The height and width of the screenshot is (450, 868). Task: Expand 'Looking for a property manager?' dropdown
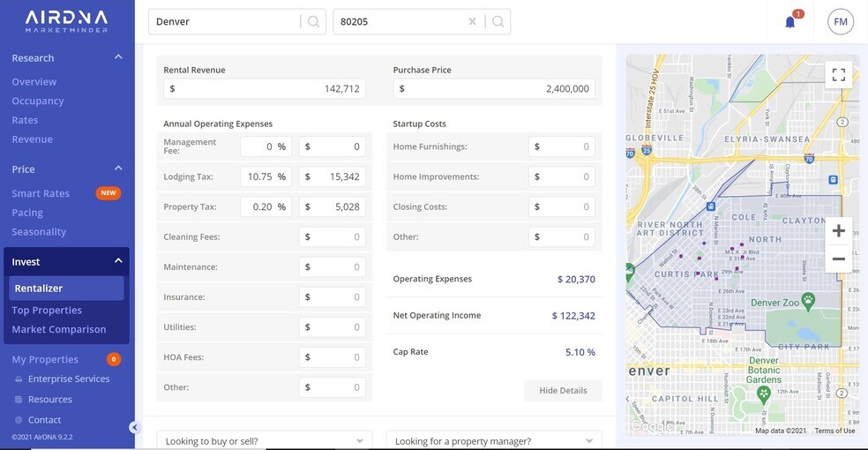(x=494, y=441)
